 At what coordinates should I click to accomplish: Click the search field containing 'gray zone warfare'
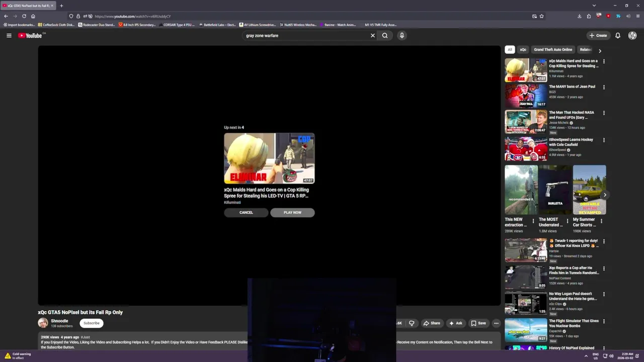click(306, 35)
